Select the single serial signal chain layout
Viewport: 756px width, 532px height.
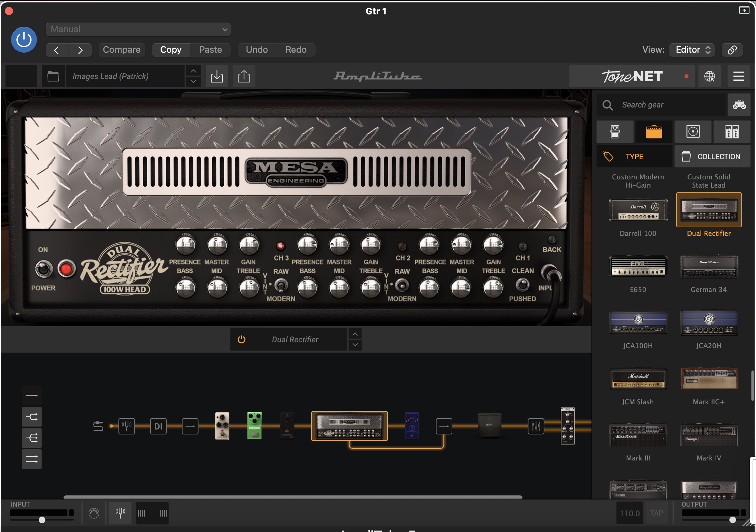click(32, 396)
